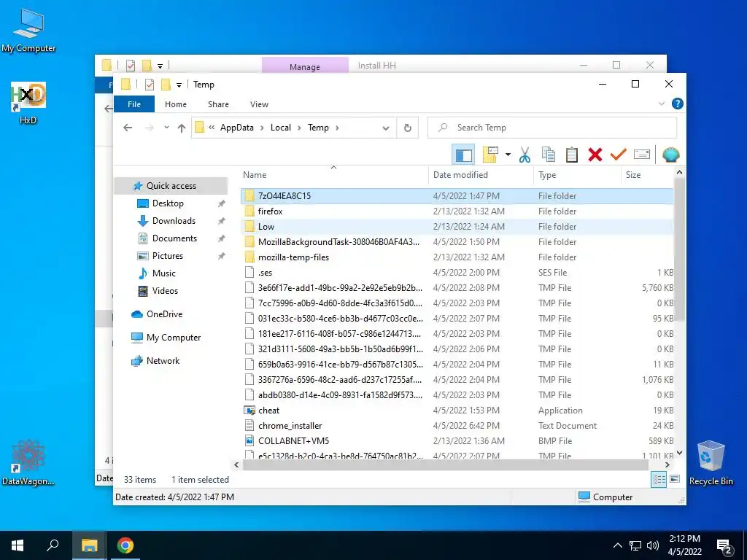Click the orange checkmark Properties icon
The image size is (747, 560).
coord(619,155)
